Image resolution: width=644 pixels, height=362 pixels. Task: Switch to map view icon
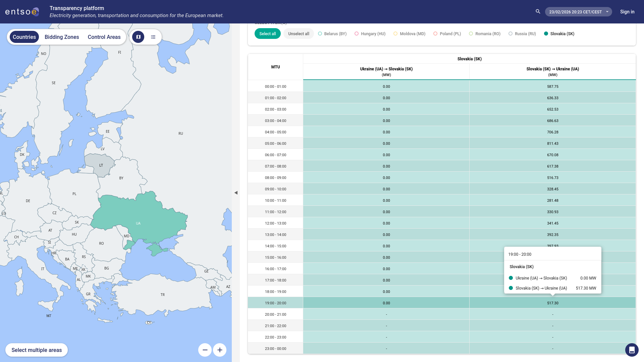138,37
